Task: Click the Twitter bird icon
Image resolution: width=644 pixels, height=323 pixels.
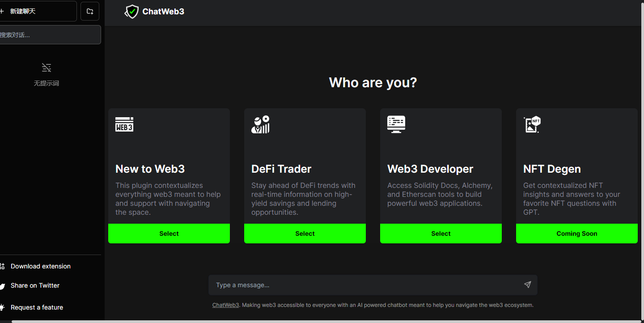Action: [2, 286]
